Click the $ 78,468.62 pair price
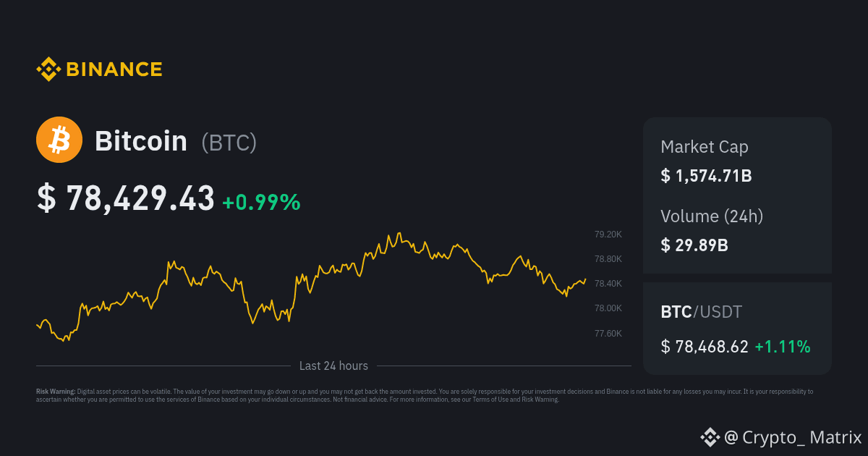Viewport: 868px width, 456px height. 705,347
